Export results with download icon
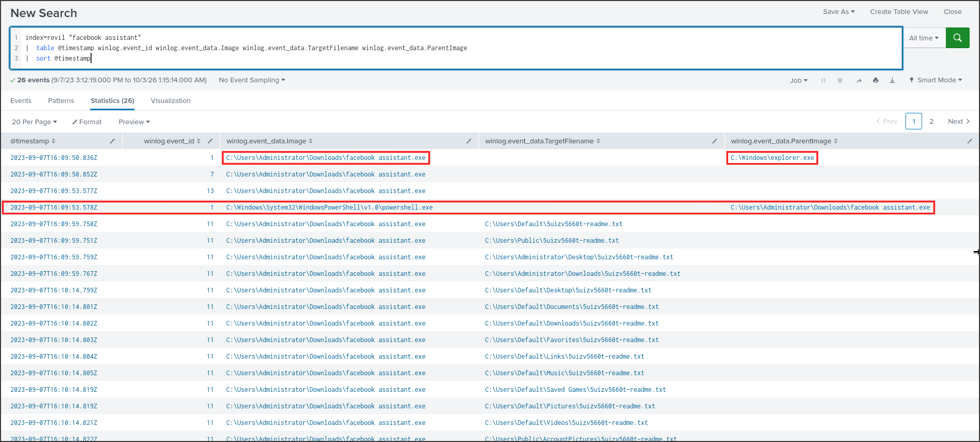 coord(892,80)
